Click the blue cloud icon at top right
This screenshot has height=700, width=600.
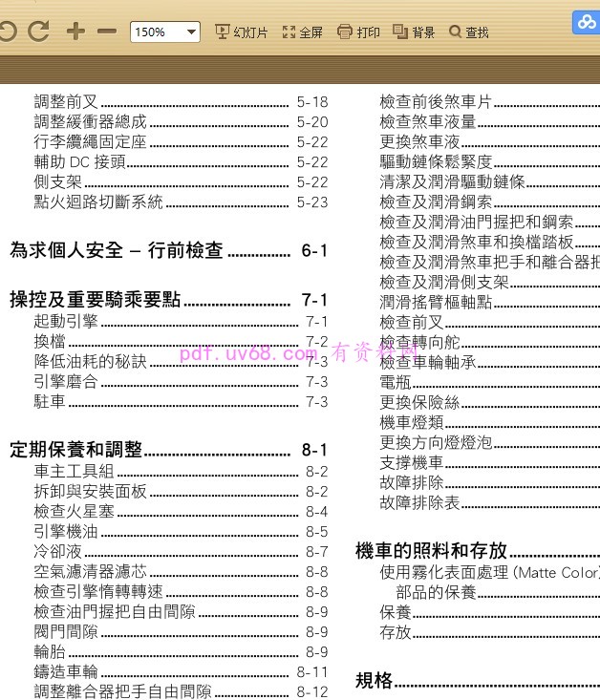click(585, 23)
